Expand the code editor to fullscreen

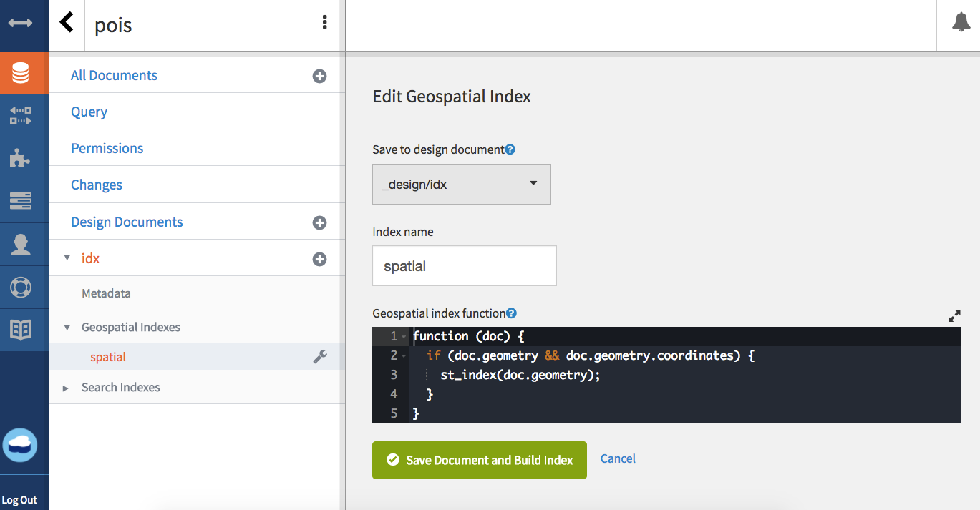pos(954,315)
